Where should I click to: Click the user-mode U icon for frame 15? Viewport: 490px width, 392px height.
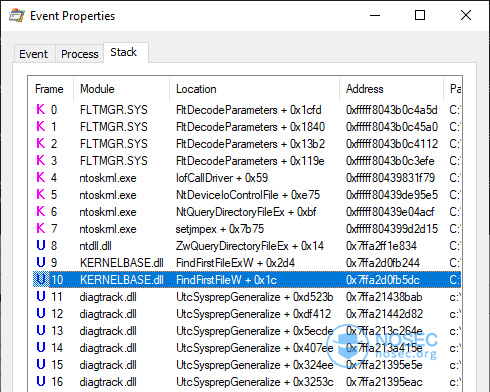[41, 364]
